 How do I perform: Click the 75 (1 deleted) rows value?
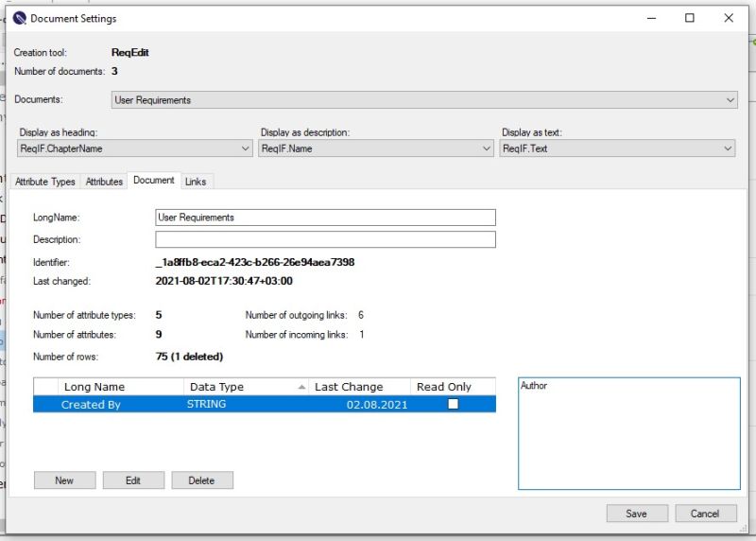(189, 357)
